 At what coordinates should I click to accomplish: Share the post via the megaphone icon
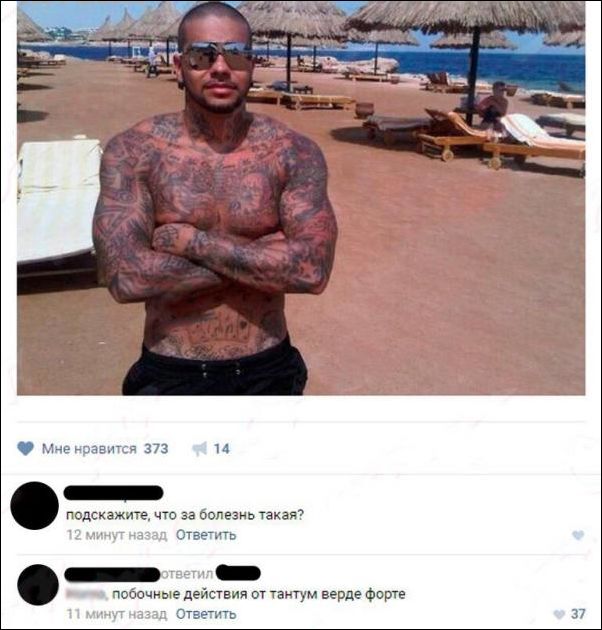coord(200,448)
